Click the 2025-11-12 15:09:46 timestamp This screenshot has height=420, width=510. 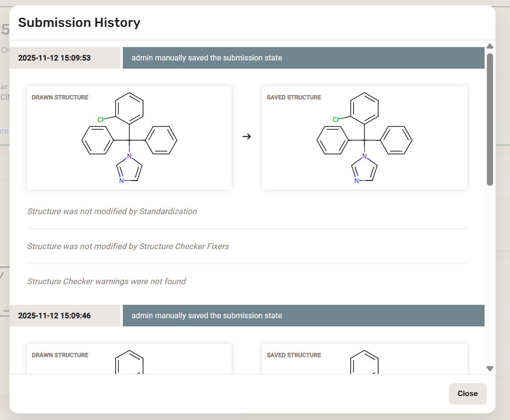(x=54, y=316)
